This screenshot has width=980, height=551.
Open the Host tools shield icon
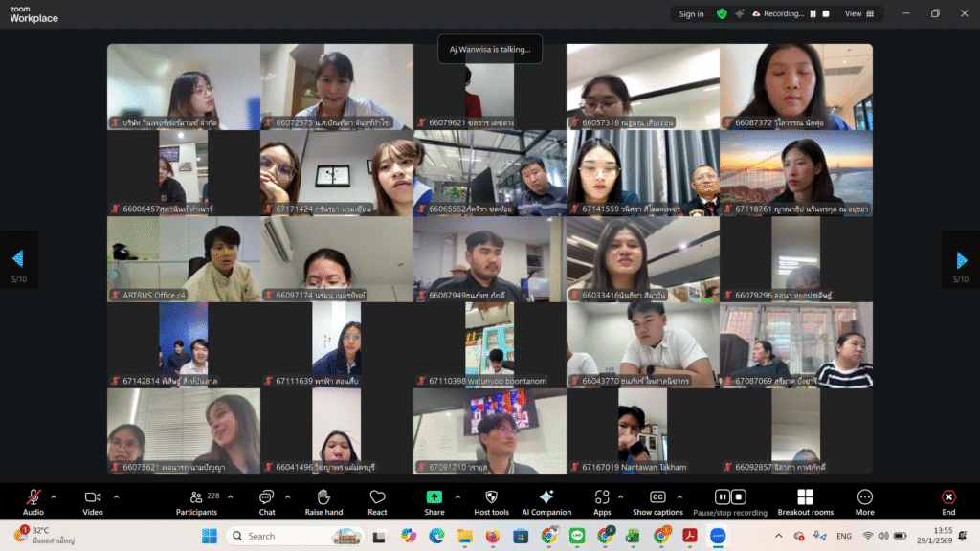point(491,497)
